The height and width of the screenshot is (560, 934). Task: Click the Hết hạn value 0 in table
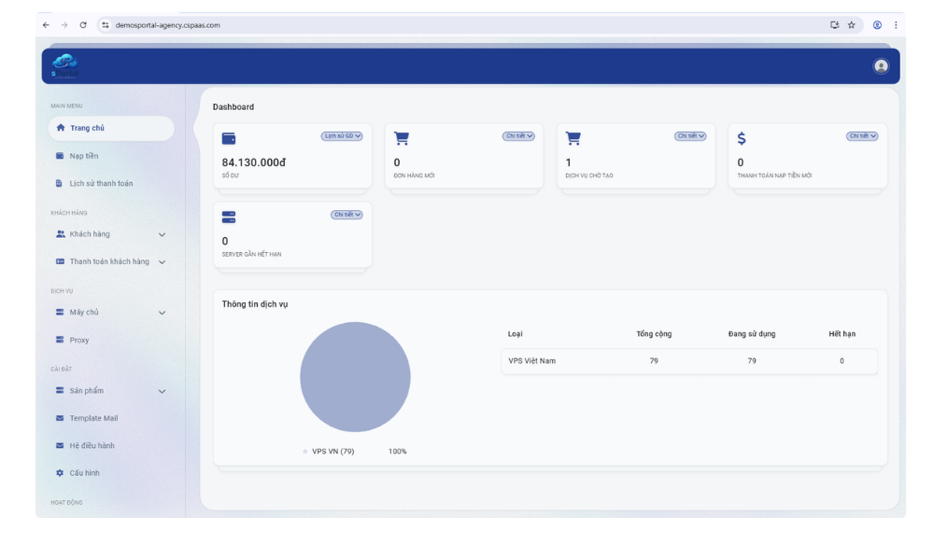pyautogui.click(x=842, y=360)
